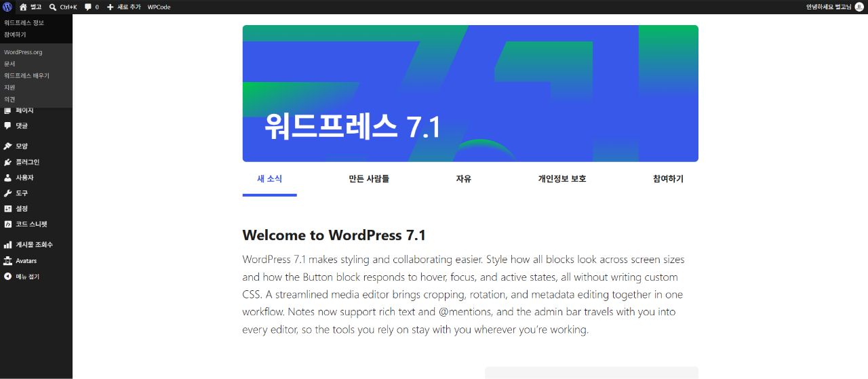Click the 워드프레스 7.1 banner image

(x=471, y=94)
